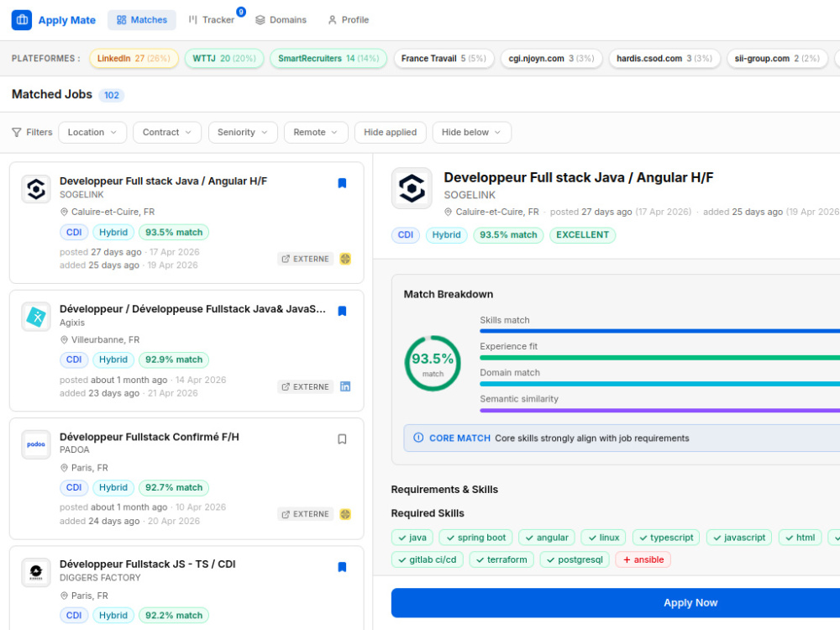The width and height of the screenshot is (840, 630).
Task: Expand the Seniority filter dropdown
Action: (243, 133)
